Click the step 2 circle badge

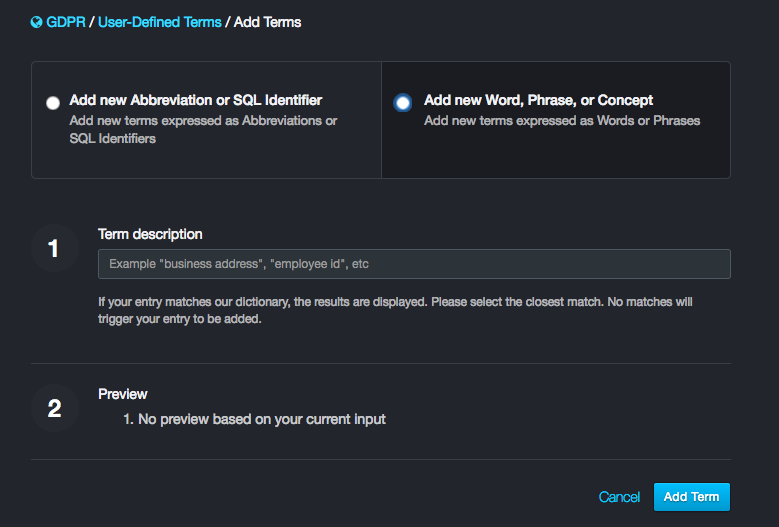tap(54, 408)
